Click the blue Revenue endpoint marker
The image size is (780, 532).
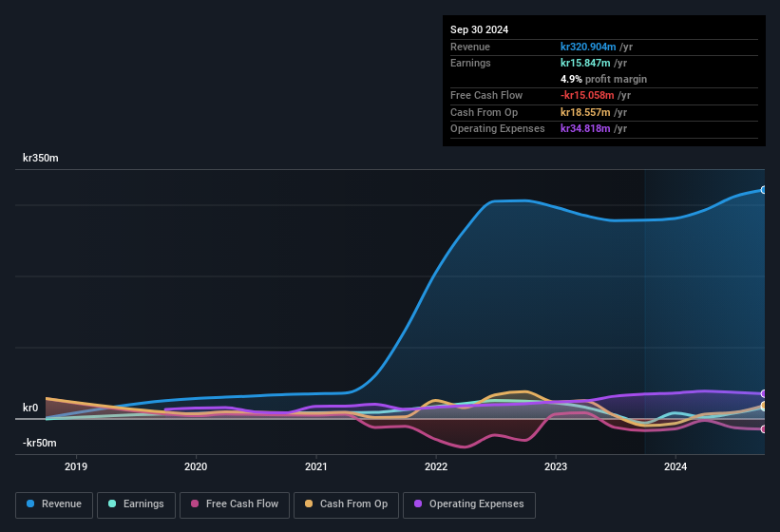(764, 190)
